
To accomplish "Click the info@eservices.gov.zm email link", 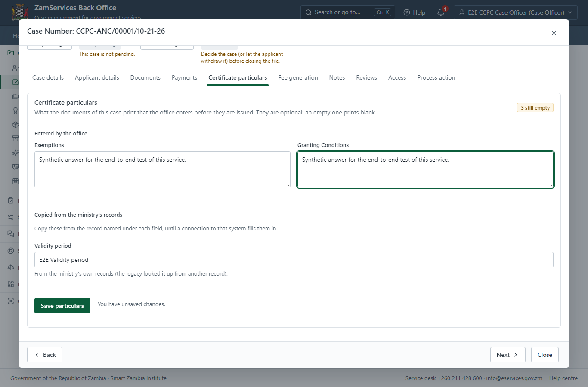I will coord(514,378).
